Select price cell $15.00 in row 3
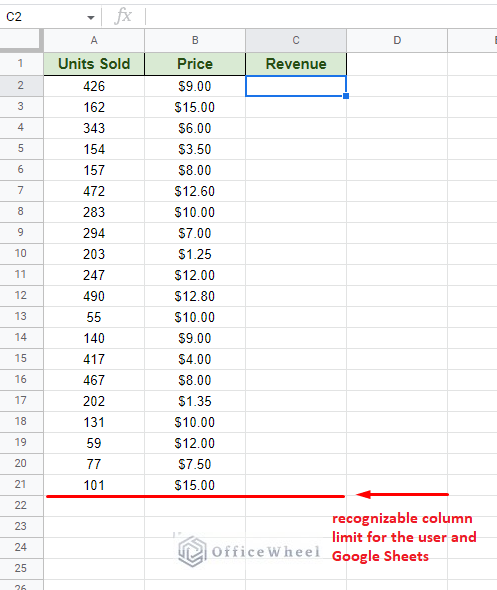497x590 pixels. pyautogui.click(x=195, y=107)
